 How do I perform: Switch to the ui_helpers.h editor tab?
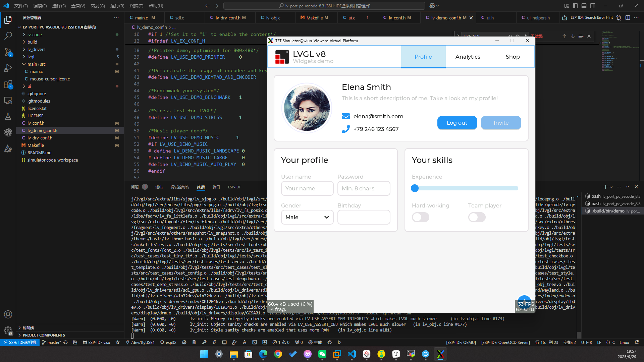538,18
